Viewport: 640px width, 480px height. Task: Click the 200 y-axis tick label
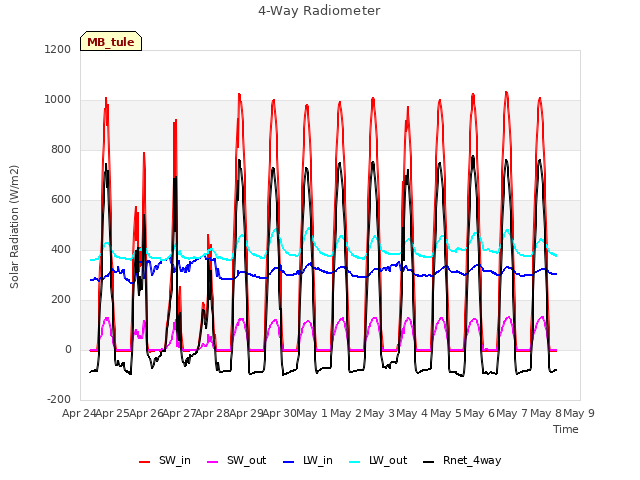pyautogui.click(x=61, y=300)
